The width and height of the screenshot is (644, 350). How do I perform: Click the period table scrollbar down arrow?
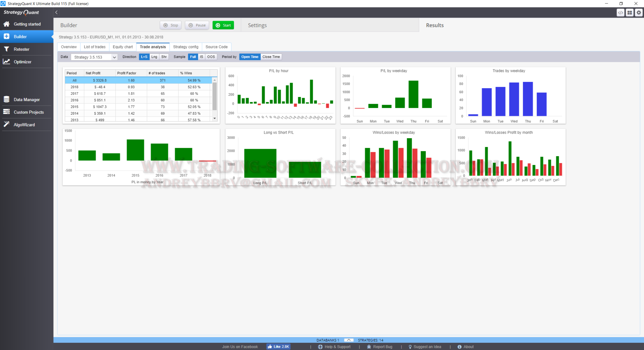215,118
